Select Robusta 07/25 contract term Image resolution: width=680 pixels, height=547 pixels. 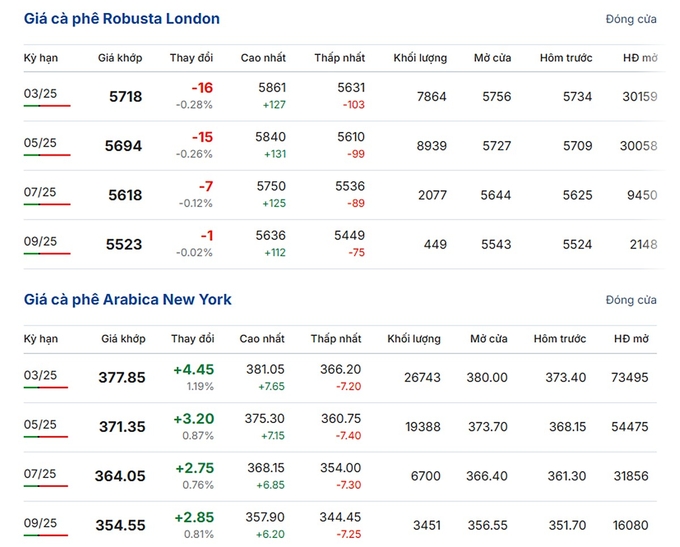pos(40,192)
